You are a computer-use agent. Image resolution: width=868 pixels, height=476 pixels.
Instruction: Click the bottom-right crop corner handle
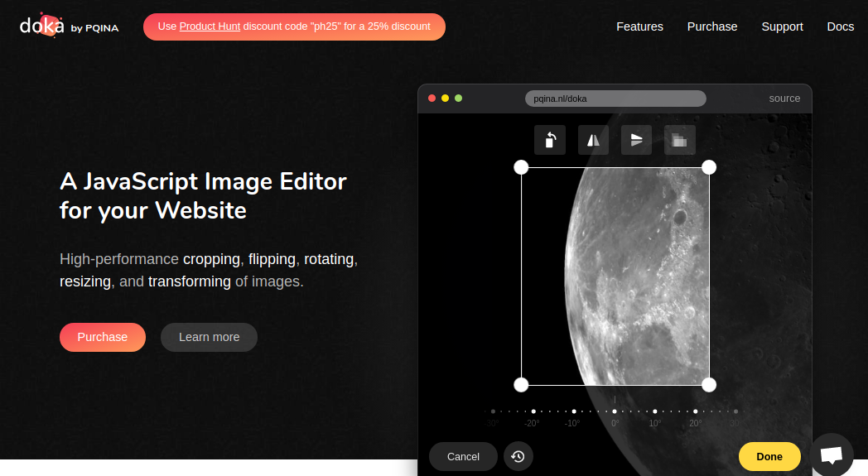coord(709,385)
